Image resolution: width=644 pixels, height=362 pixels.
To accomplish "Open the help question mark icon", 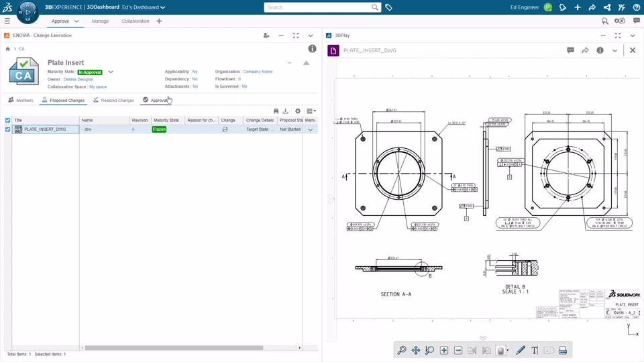I will pyautogui.click(x=636, y=7).
